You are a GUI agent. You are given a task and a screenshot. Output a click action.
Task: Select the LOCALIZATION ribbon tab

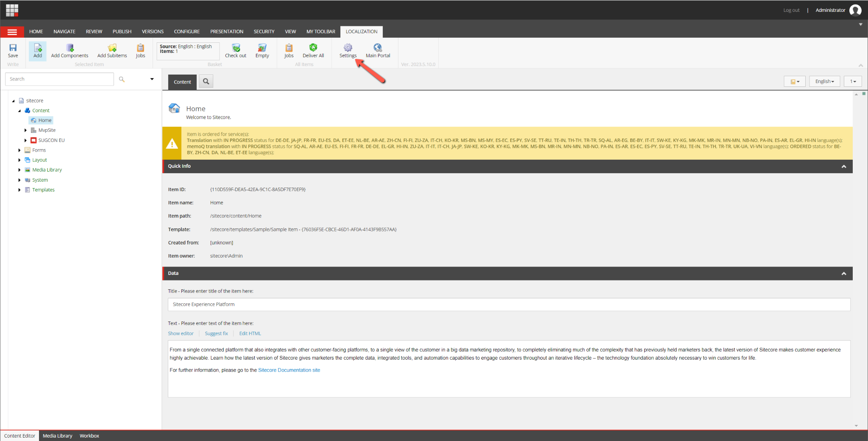tap(362, 32)
